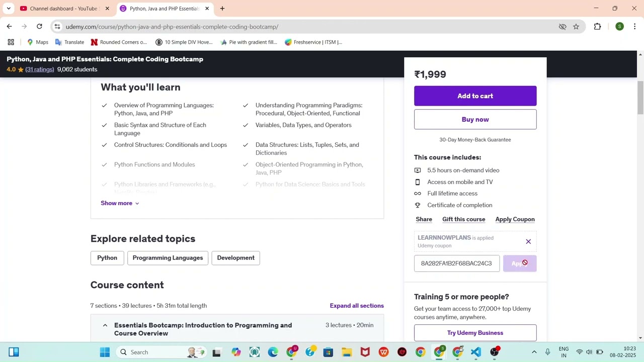Open Microsoft Store from the taskbar
Viewport: 644px width, 362px height.
pos(328,352)
